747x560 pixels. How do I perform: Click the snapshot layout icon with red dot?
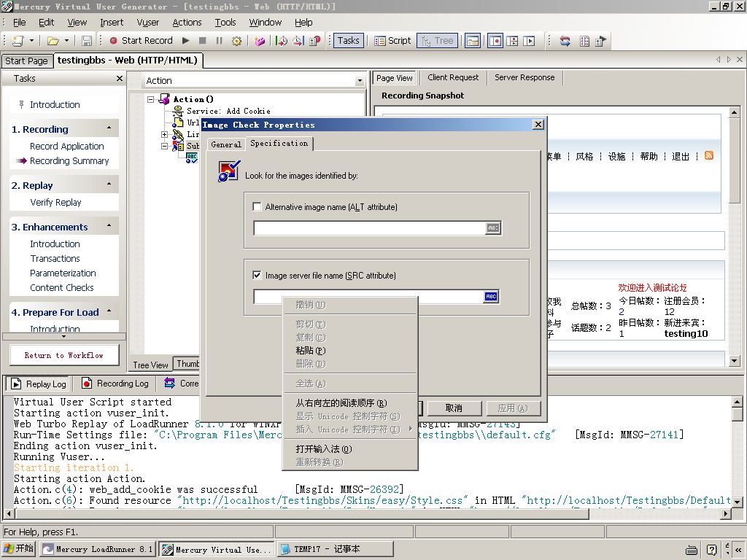[495, 41]
